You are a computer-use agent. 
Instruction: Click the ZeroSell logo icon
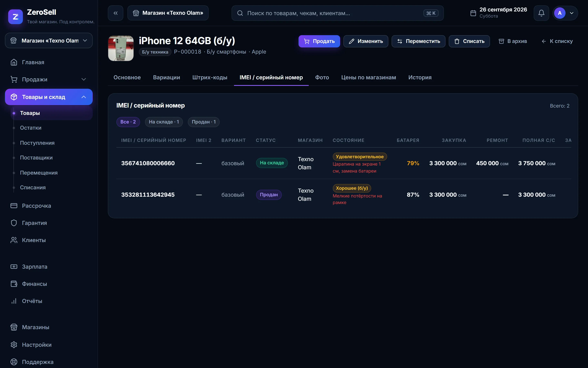[x=15, y=17]
